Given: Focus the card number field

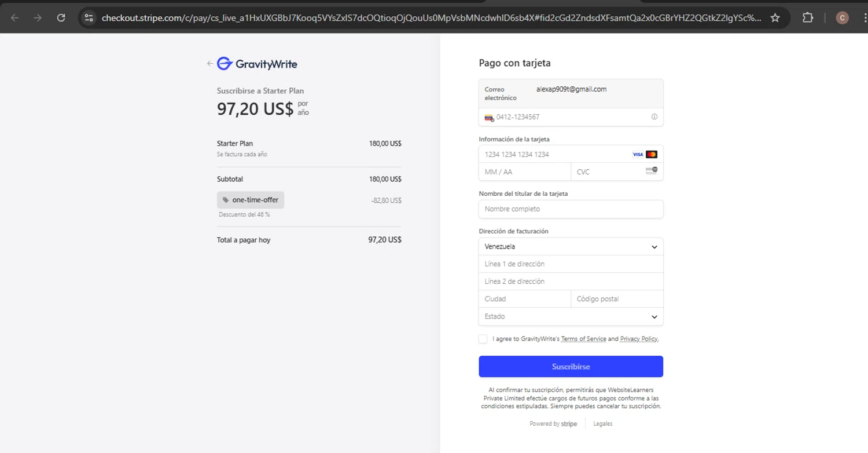Looking at the screenshot, I should [x=571, y=155].
